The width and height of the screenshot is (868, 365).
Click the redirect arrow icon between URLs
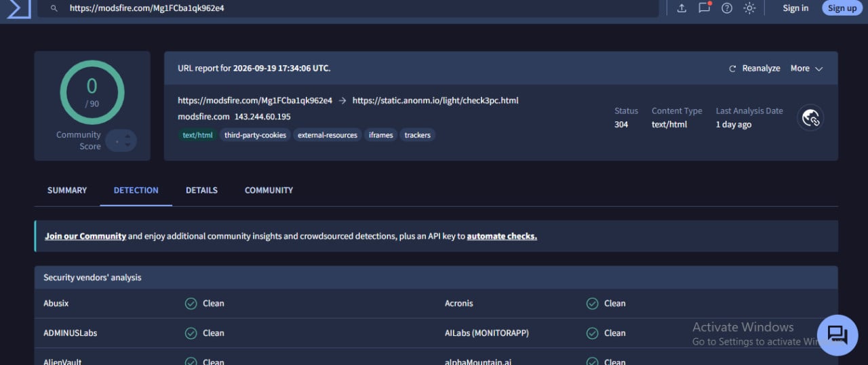pyautogui.click(x=342, y=100)
